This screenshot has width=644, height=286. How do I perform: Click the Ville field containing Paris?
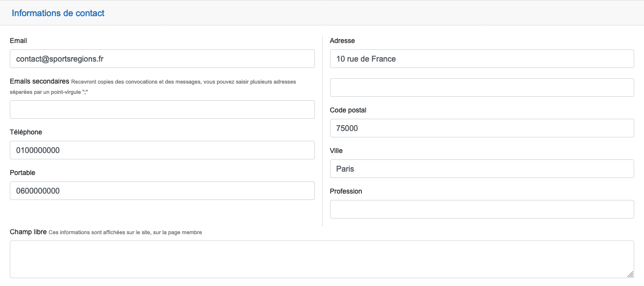482,169
